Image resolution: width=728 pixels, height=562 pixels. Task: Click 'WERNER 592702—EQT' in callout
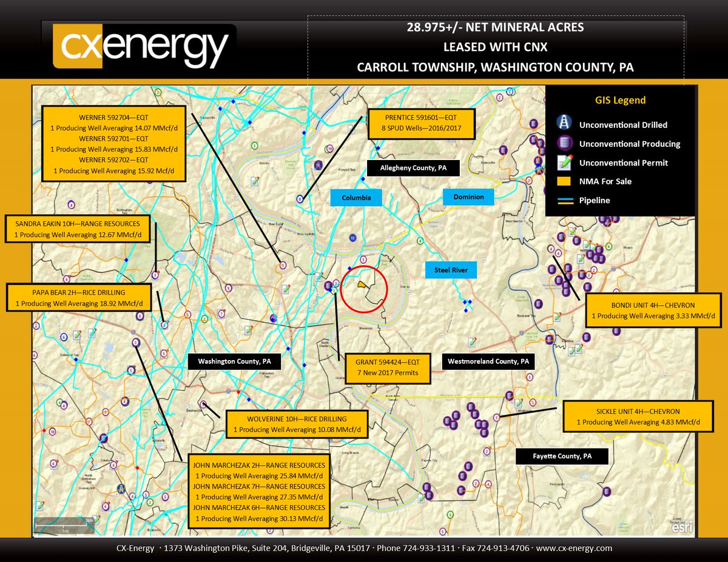tap(114, 160)
